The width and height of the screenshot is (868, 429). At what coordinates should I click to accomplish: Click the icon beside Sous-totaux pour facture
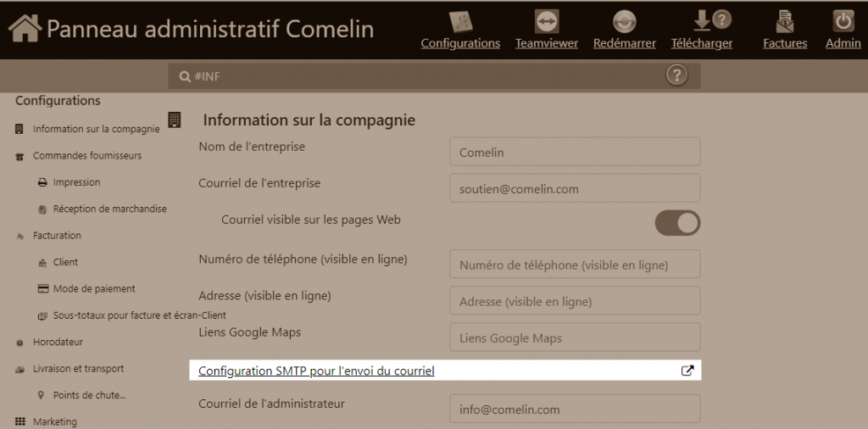point(42,316)
